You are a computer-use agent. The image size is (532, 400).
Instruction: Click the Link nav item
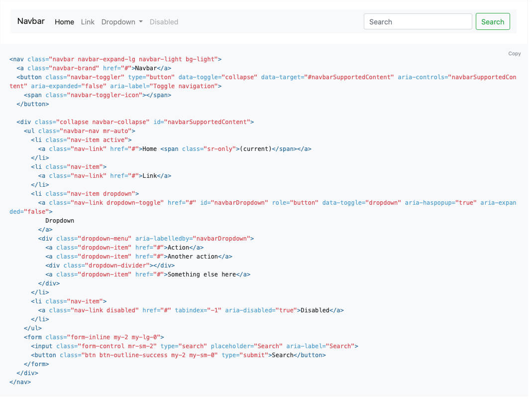(88, 21)
